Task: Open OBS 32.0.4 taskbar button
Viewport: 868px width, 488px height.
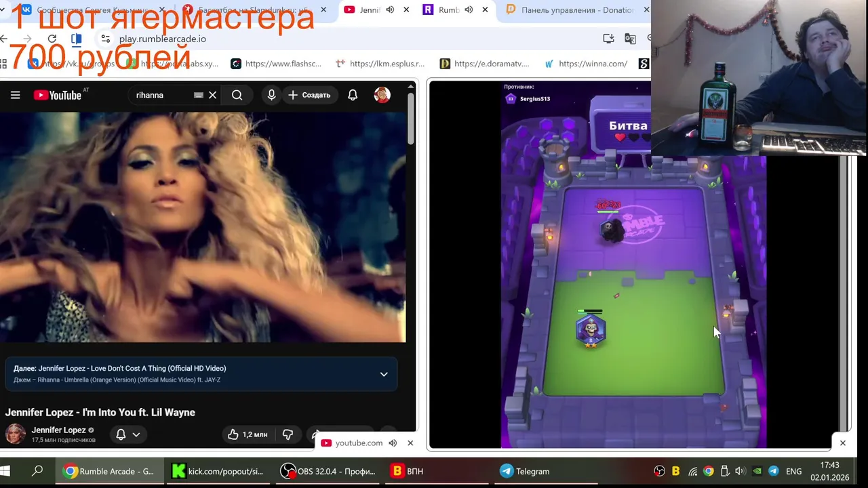Action: click(x=328, y=471)
